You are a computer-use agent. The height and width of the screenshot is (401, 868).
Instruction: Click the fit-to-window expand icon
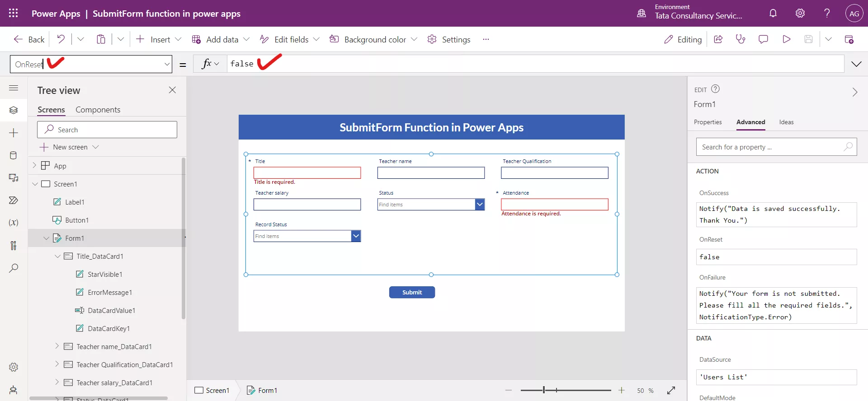coord(671,390)
